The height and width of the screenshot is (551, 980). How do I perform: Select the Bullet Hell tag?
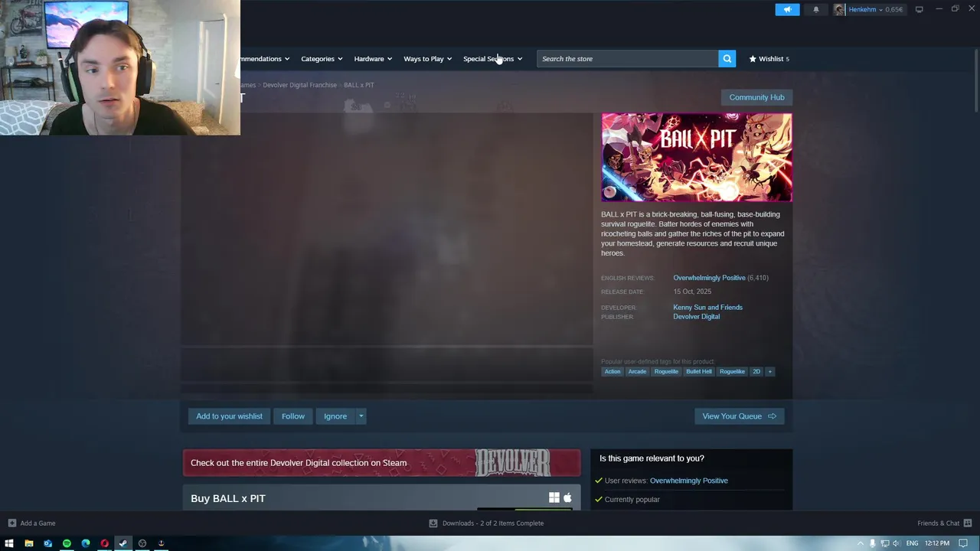tap(699, 371)
